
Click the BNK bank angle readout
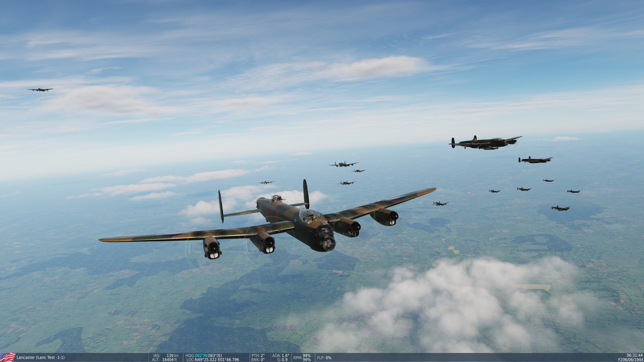click(258, 359)
